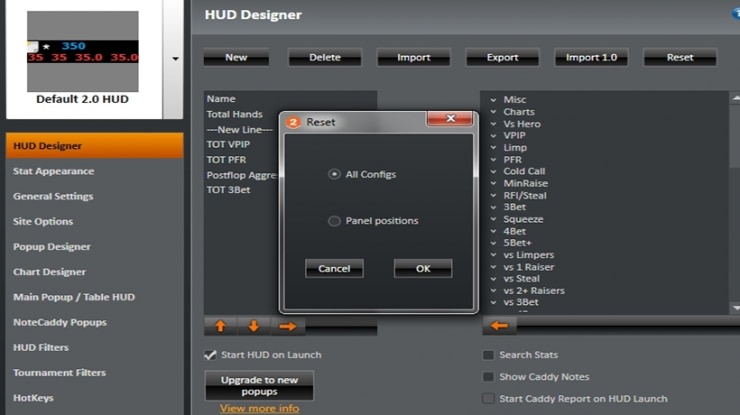
Task: Click the Reset button in the toolbar
Action: (680, 57)
